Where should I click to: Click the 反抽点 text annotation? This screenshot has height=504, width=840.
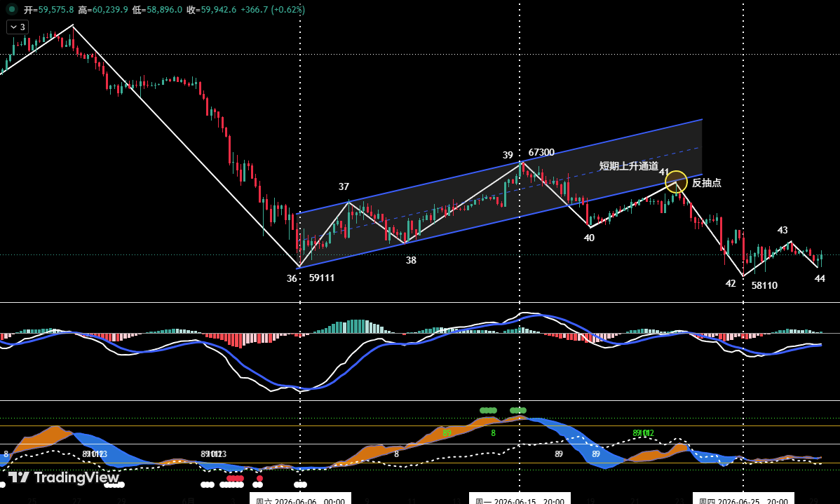point(707,183)
